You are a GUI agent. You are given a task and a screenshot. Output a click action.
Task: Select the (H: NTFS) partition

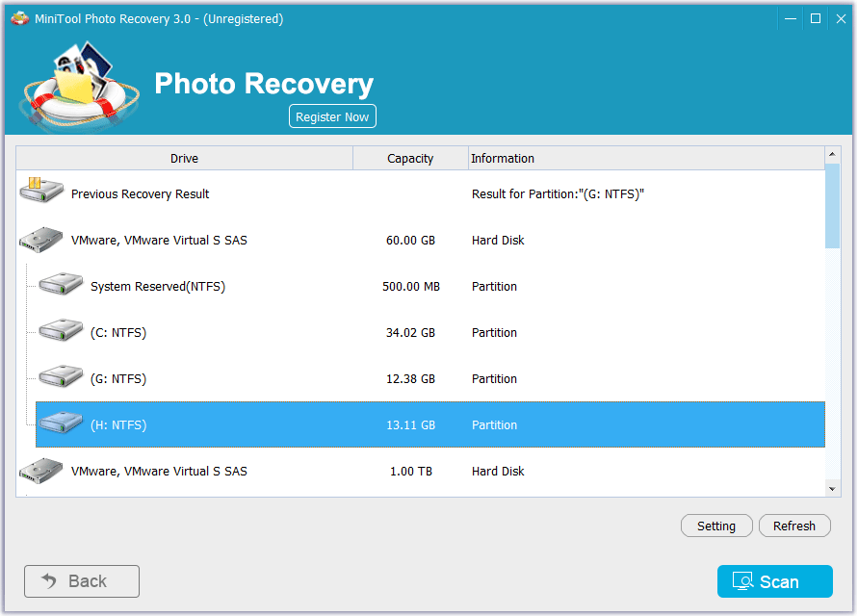[430, 424]
